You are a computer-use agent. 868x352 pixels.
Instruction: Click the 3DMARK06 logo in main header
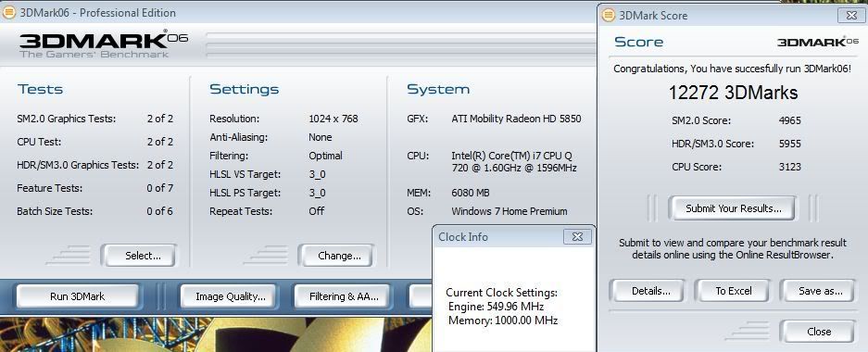click(x=104, y=40)
